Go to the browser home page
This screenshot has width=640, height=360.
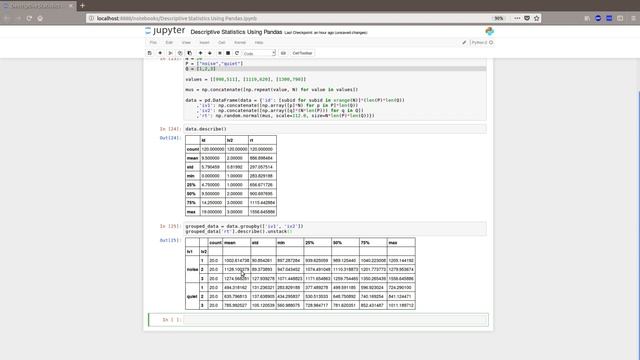[40, 18]
